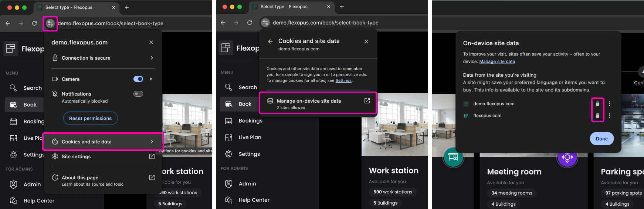Screen dimensions: 644x209
Task: Click open-in-new icon next to Site settings
Action: point(152,156)
